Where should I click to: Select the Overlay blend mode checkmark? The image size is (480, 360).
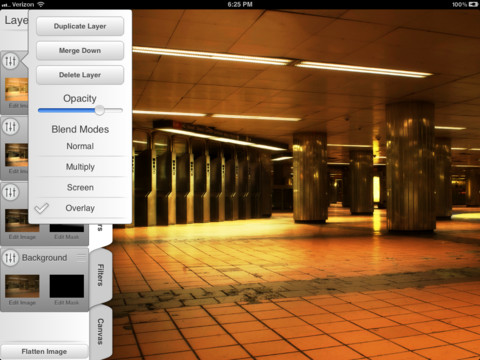[x=42, y=208]
